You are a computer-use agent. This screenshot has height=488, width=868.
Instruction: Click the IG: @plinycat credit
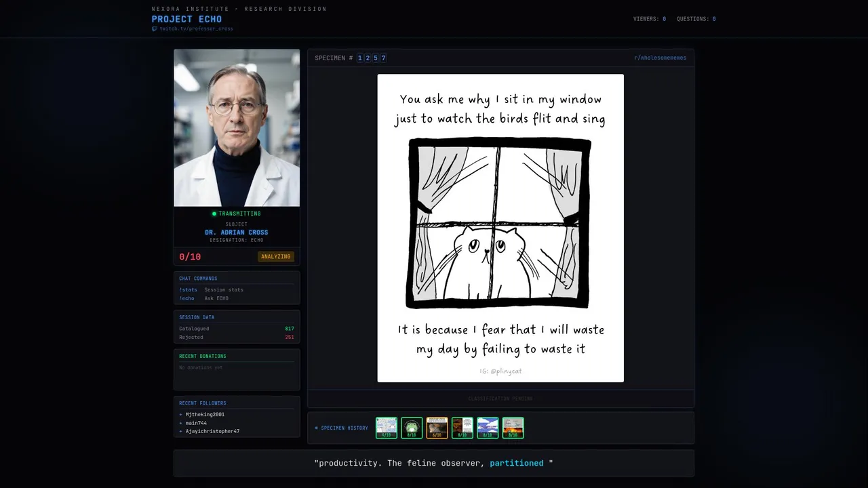(500, 371)
